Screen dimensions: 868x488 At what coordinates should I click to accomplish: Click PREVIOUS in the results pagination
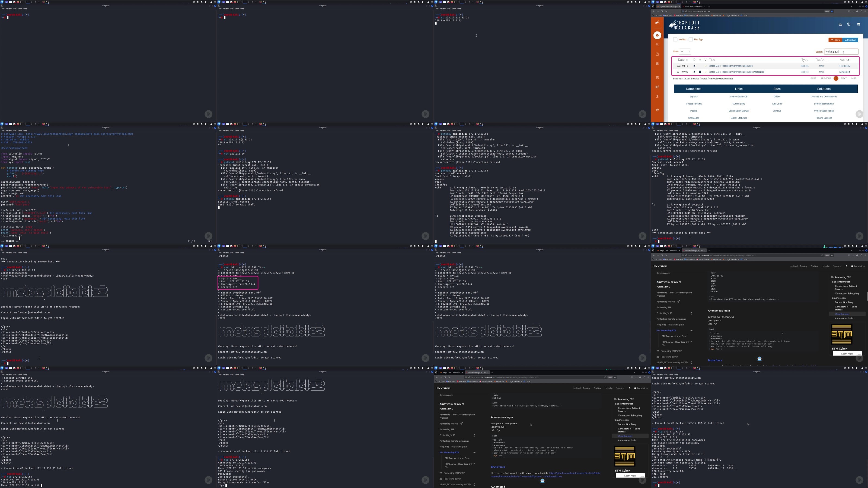tap(825, 78)
